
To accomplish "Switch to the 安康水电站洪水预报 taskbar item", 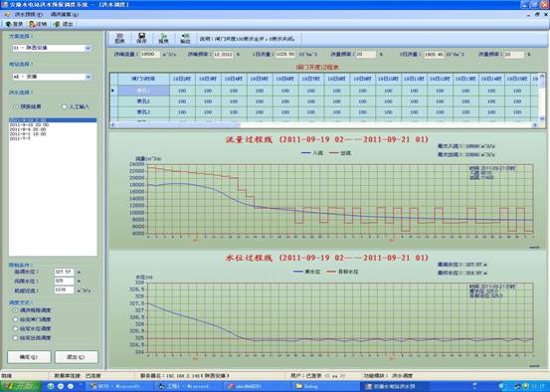I will coord(394,386).
